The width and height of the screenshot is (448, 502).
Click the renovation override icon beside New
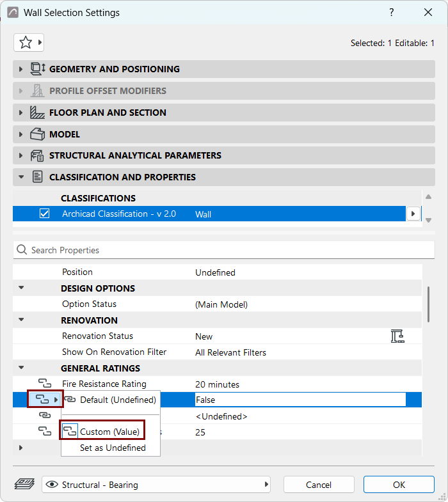[x=397, y=336]
